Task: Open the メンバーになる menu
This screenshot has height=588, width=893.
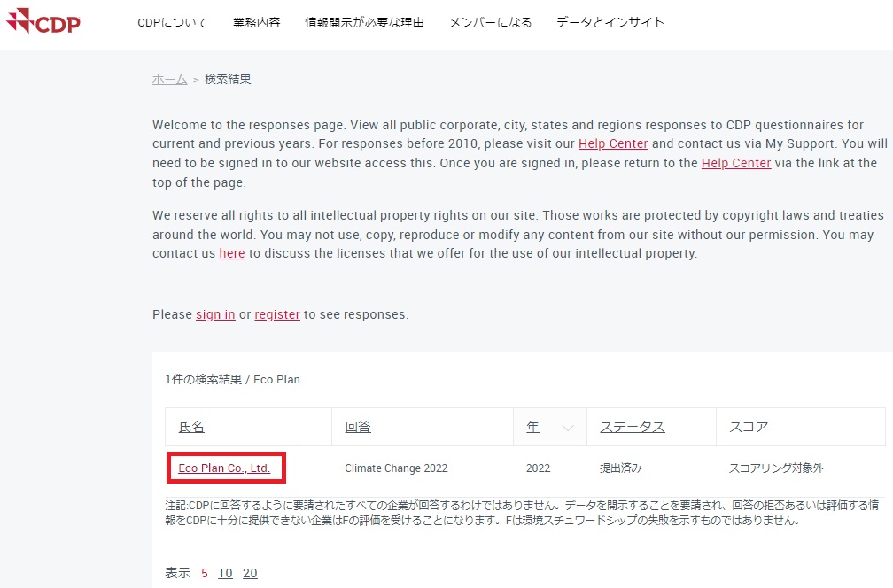Action: (490, 22)
